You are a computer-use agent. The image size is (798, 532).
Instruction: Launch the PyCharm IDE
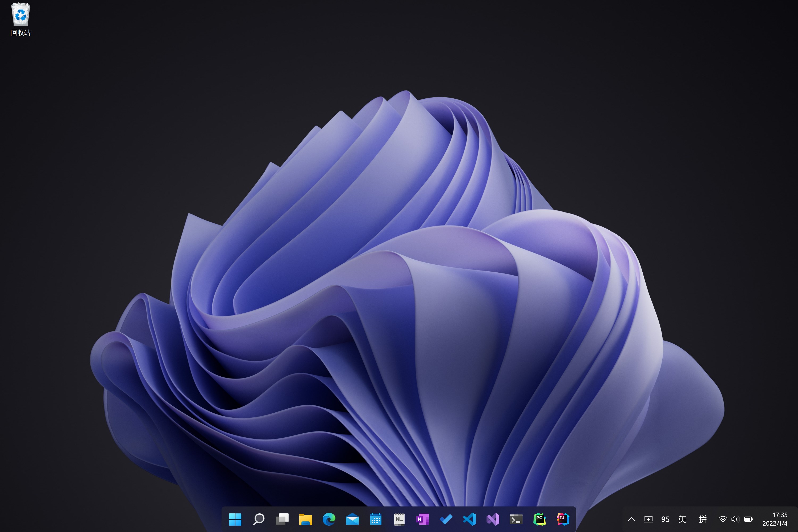tap(539, 519)
